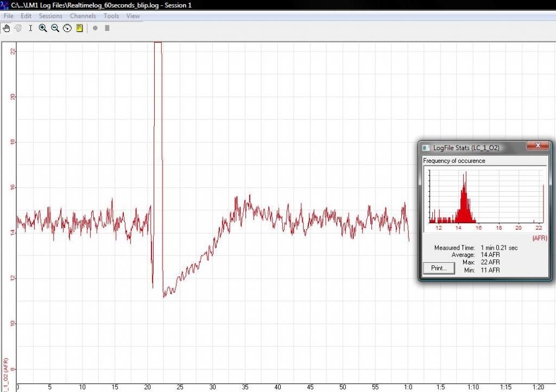Open the Sessions menu
The height and width of the screenshot is (392, 556).
click(50, 16)
